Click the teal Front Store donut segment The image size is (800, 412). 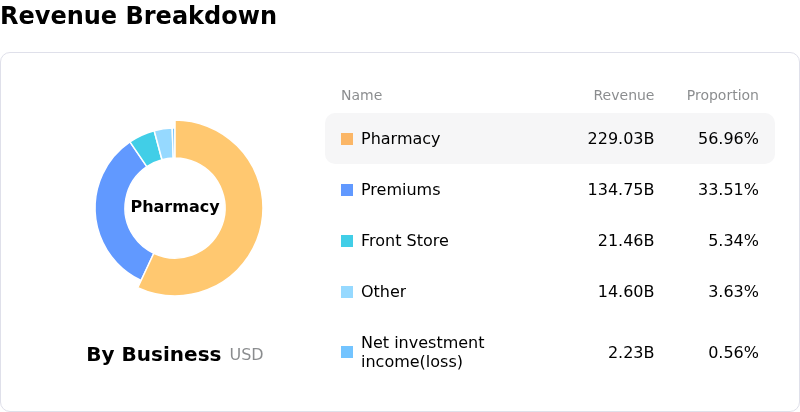point(146,147)
